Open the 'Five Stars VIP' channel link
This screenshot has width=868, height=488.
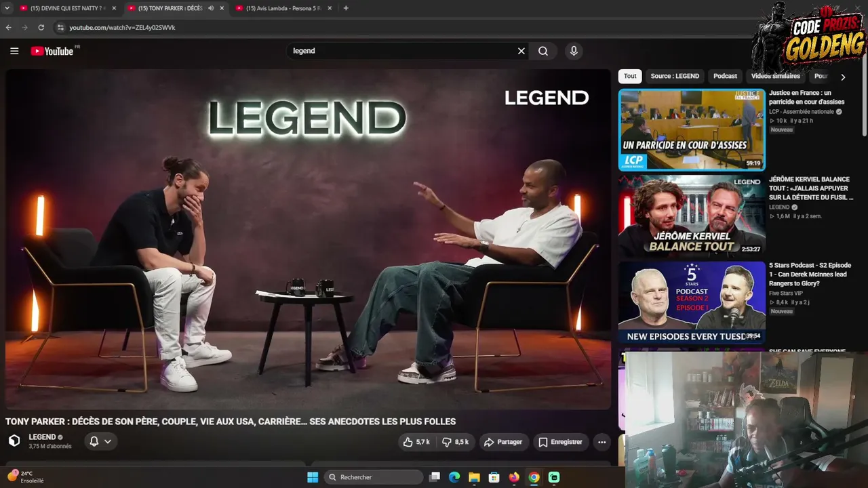pyautogui.click(x=787, y=293)
